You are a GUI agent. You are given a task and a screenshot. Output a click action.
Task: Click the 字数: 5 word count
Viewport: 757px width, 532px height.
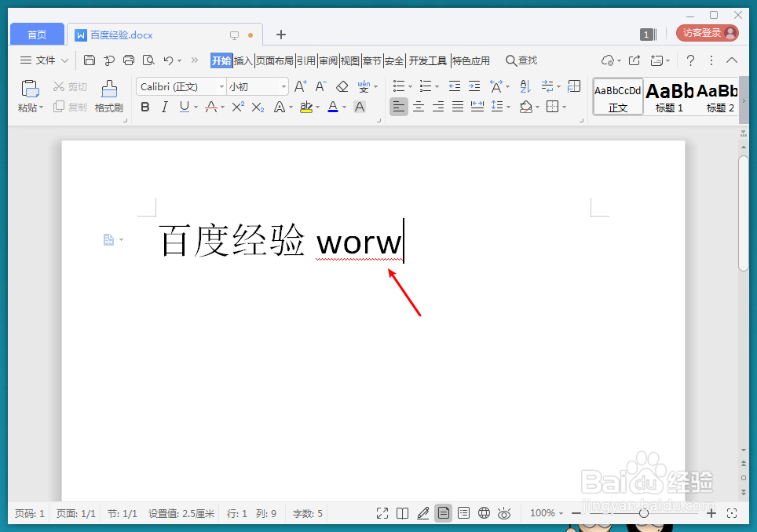tap(308, 513)
